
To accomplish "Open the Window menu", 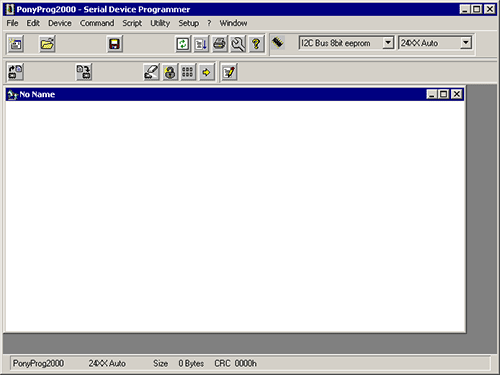I will point(233,23).
